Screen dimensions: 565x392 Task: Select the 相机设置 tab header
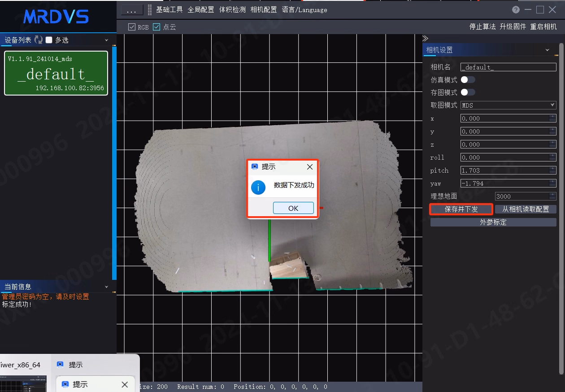coord(439,50)
